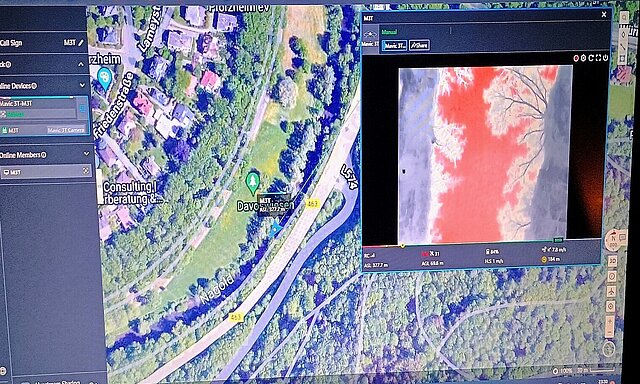This screenshot has height=384, width=640.
Task: Open the Mavic 3T device details icon
Action: point(83,109)
